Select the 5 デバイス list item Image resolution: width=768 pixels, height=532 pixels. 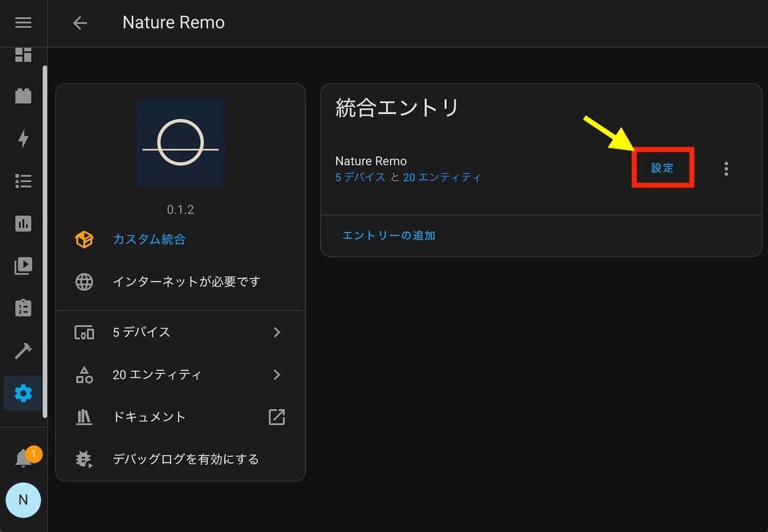coord(180,332)
